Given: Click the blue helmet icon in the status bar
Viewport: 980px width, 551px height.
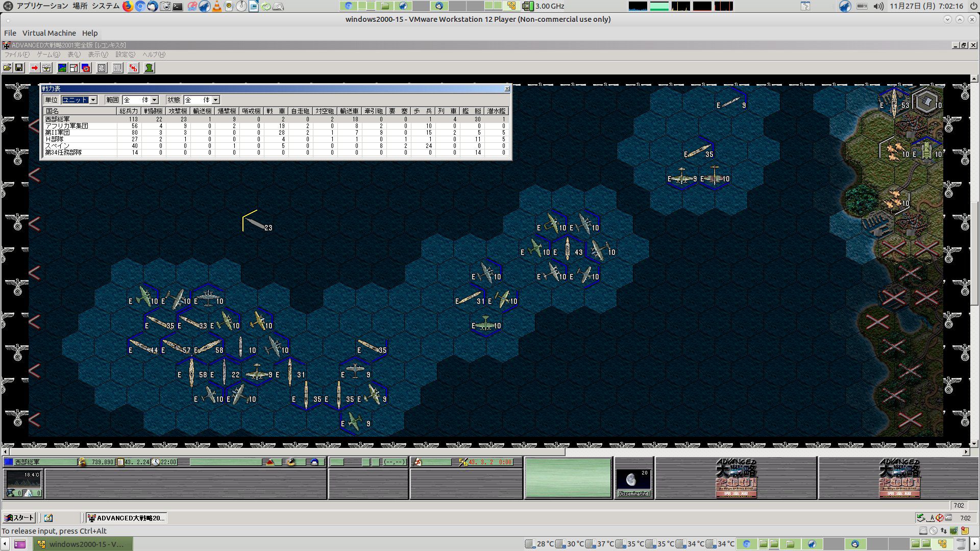Looking at the screenshot, I should [314, 462].
